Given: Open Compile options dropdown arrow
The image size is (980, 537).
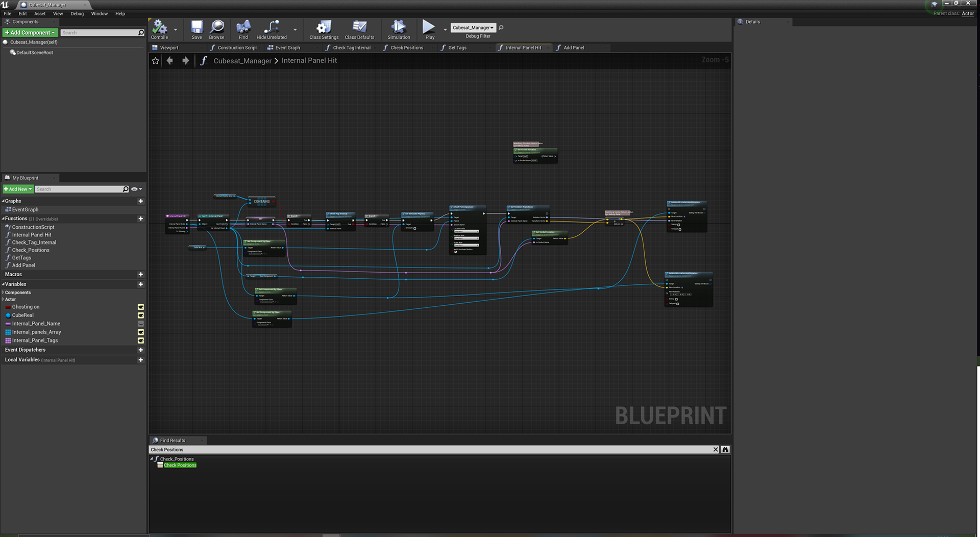Looking at the screenshot, I should (x=176, y=30).
